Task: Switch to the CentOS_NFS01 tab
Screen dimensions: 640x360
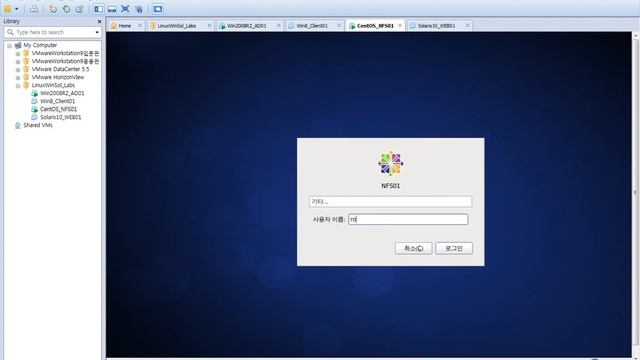Action: point(375,26)
